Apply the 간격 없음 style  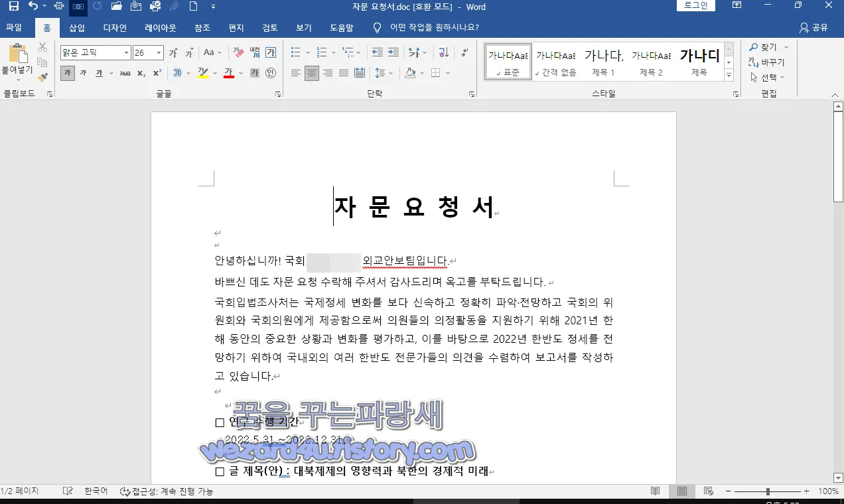click(556, 62)
